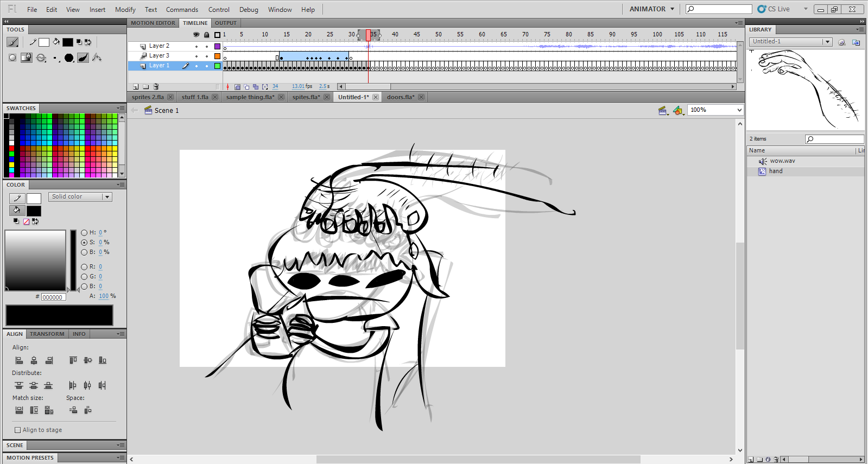Click align top edge icon
868x464 pixels.
pos(73,360)
